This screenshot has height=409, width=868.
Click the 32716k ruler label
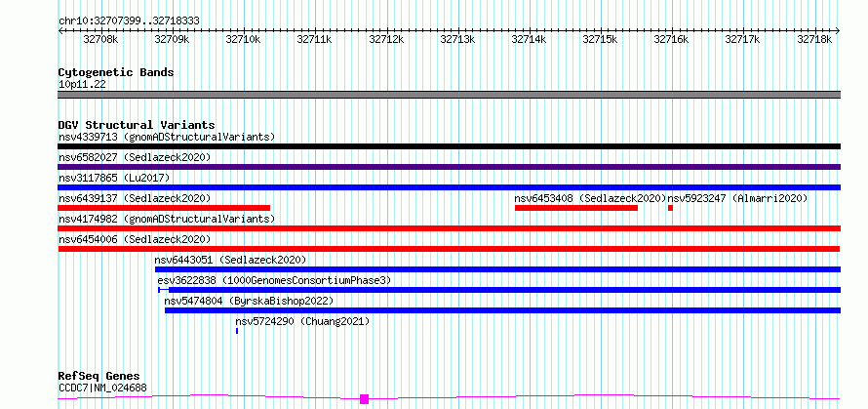672,39
